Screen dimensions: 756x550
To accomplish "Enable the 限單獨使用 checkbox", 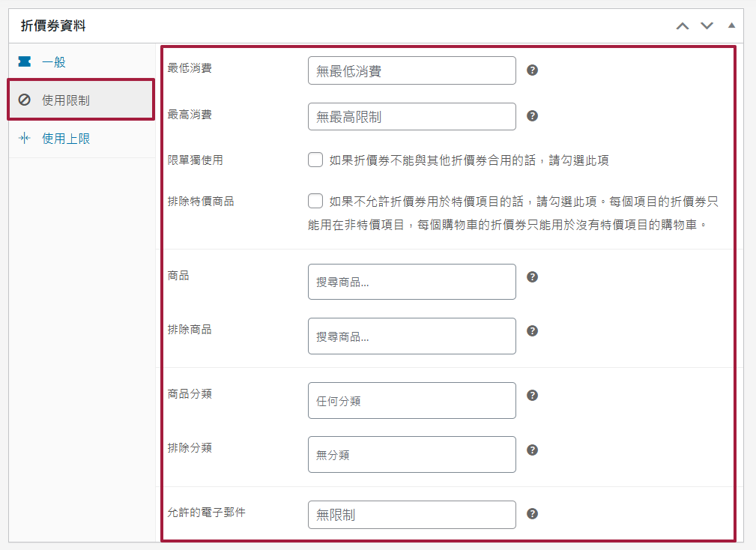I will [315, 159].
